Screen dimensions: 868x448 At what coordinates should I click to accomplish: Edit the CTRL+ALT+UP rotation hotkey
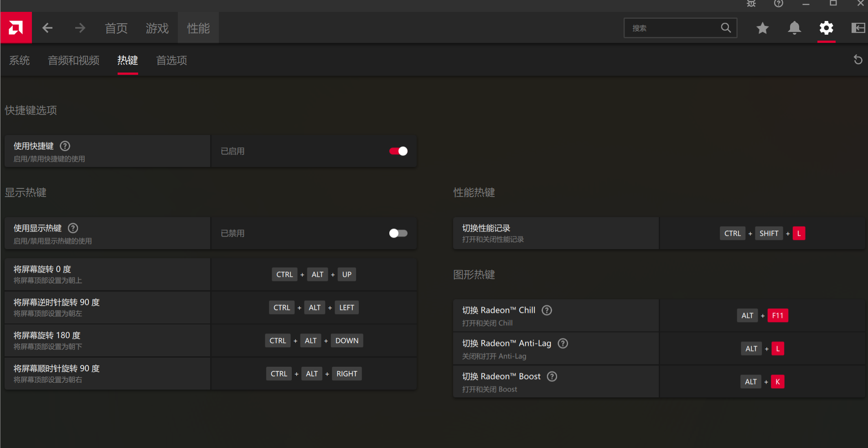tap(314, 275)
